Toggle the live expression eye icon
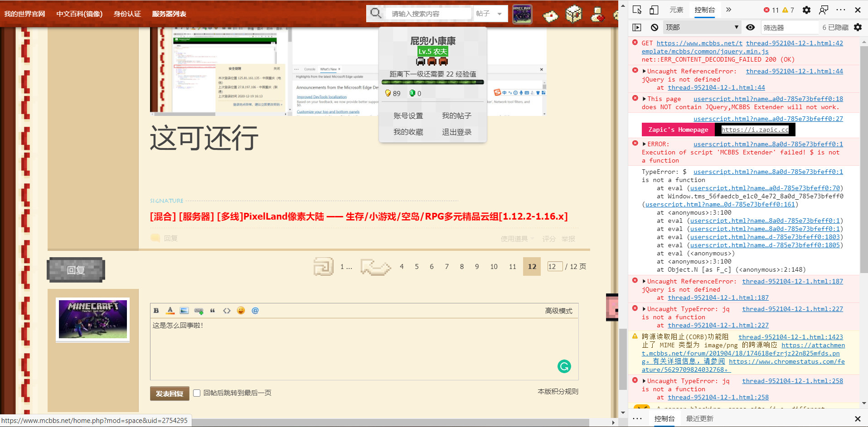This screenshot has height=427, width=868. [x=751, y=27]
